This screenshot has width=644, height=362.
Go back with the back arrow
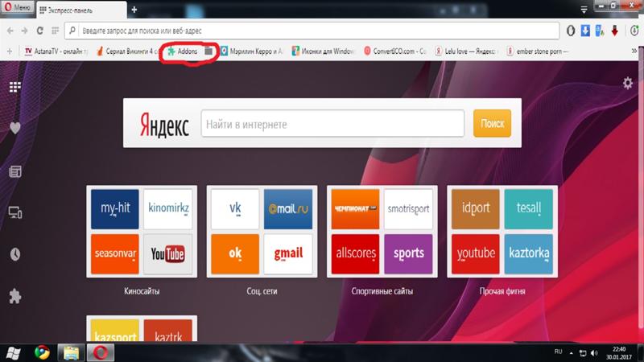point(10,31)
